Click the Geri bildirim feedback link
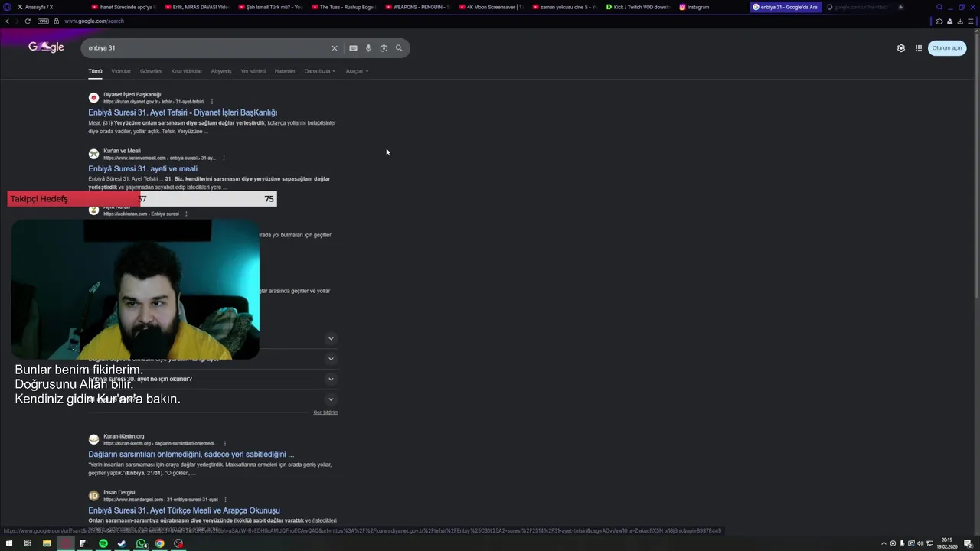The height and width of the screenshot is (551, 980). [325, 412]
